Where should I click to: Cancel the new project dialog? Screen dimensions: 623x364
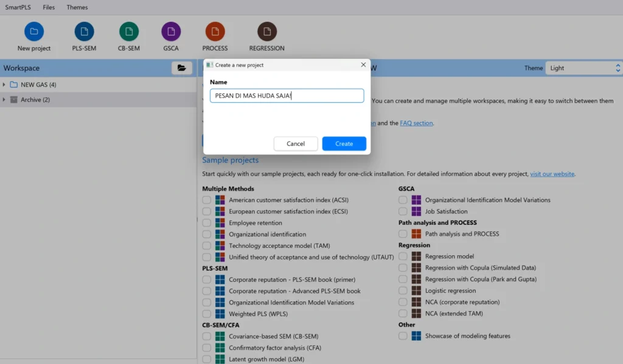tap(296, 143)
